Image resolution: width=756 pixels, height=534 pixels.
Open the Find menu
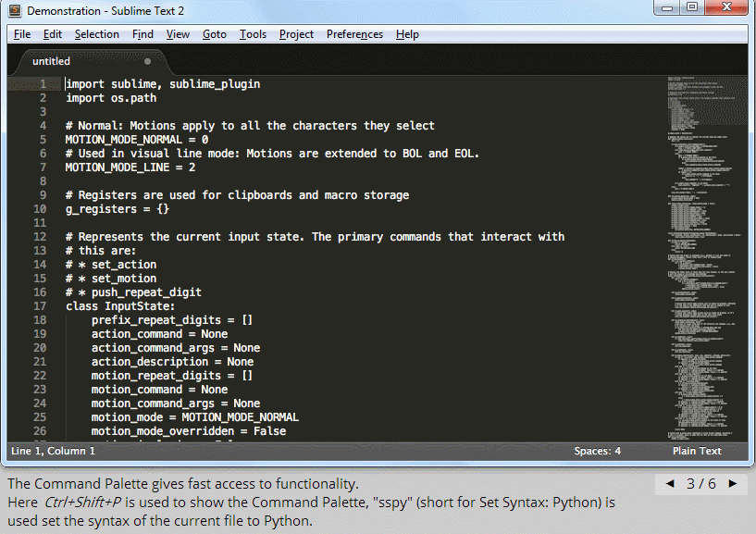pos(143,34)
